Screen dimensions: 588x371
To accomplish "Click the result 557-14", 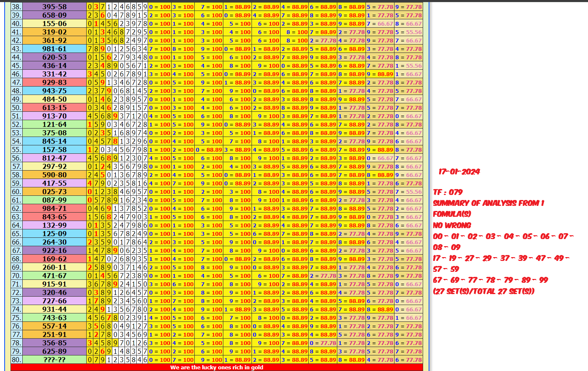I will (54, 326).
